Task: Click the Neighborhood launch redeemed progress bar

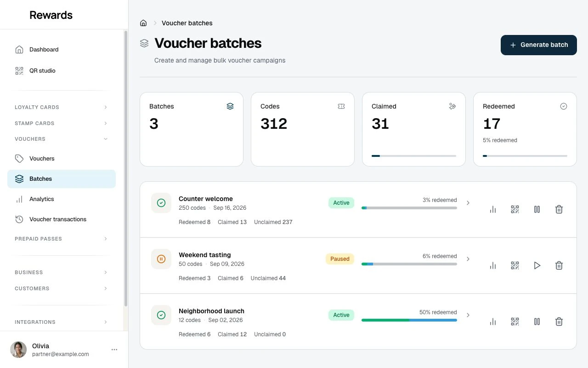Action: [x=409, y=320]
